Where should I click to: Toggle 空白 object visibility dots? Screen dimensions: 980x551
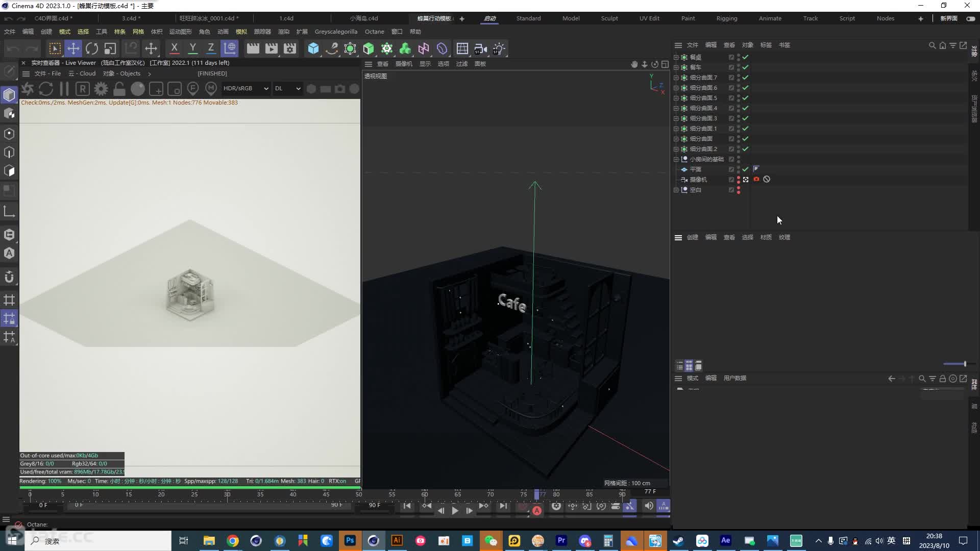(738, 190)
